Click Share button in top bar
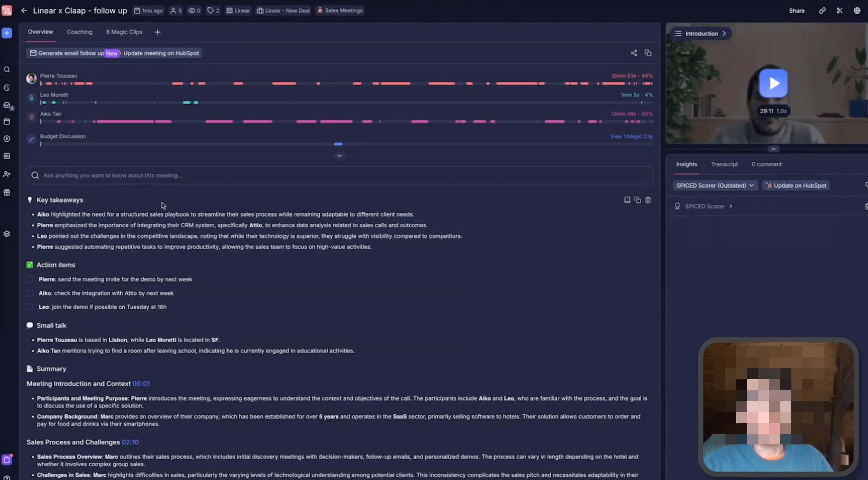This screenshot has width=868, height=480. click(x=796, y=11)
